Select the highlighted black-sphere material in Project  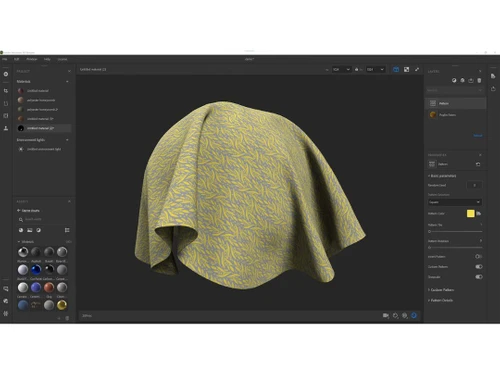pyautogui.click(x=44, y=128)
